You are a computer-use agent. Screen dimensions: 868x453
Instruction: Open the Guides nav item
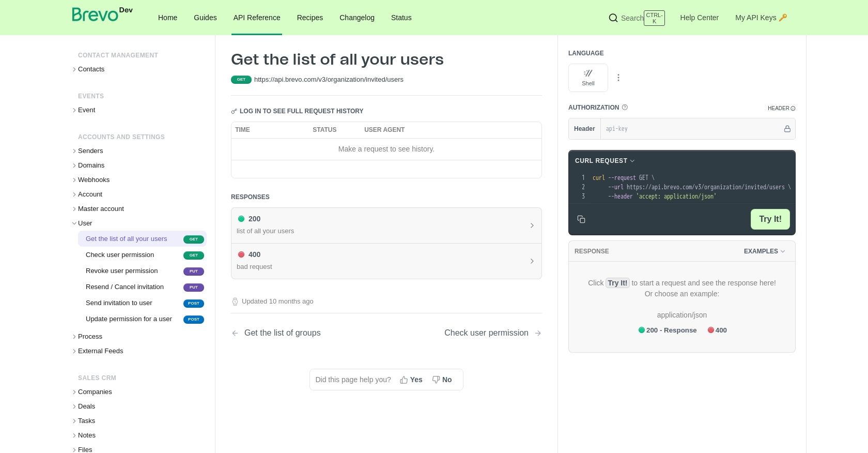click(x=205, y=18)
